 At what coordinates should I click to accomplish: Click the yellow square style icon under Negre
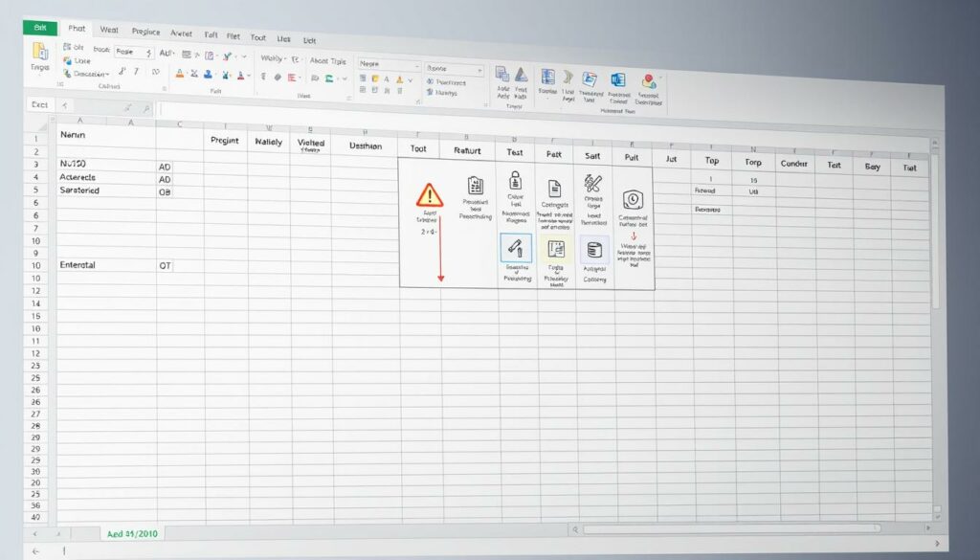point(375,78)
